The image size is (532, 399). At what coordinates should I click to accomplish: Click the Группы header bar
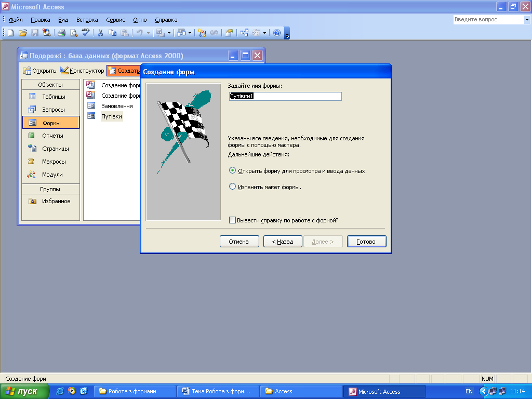tap(50, 189)
